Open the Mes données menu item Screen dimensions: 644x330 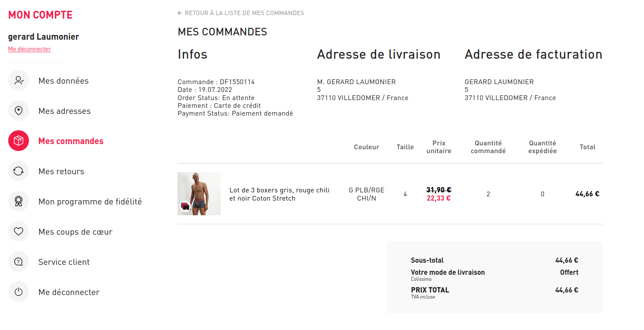[63, 81]
